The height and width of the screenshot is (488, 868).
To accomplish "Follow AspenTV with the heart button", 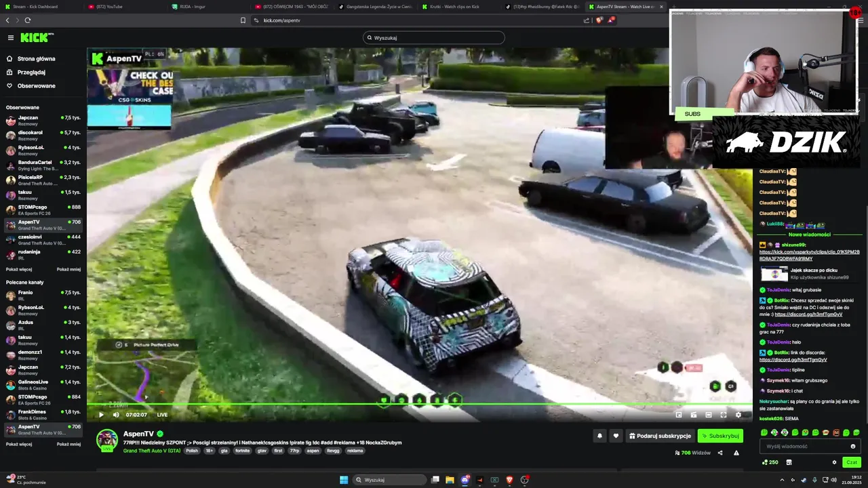I will 616,436.
